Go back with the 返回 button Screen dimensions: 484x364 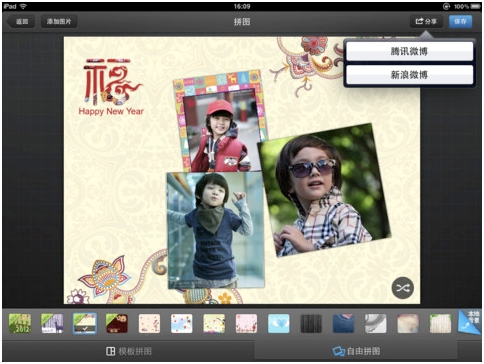click(21, 21)
